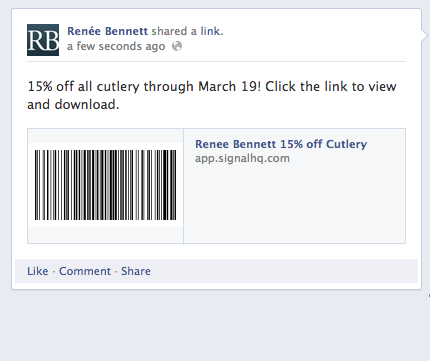Comment on the shared link post
430x361 pixels.
[85, 271]
